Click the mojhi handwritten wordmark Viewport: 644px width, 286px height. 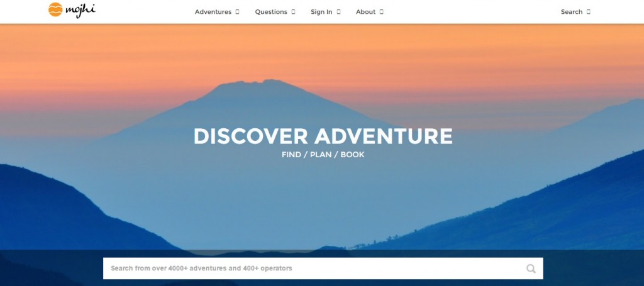pyautogui.click(x=80, y=10)
